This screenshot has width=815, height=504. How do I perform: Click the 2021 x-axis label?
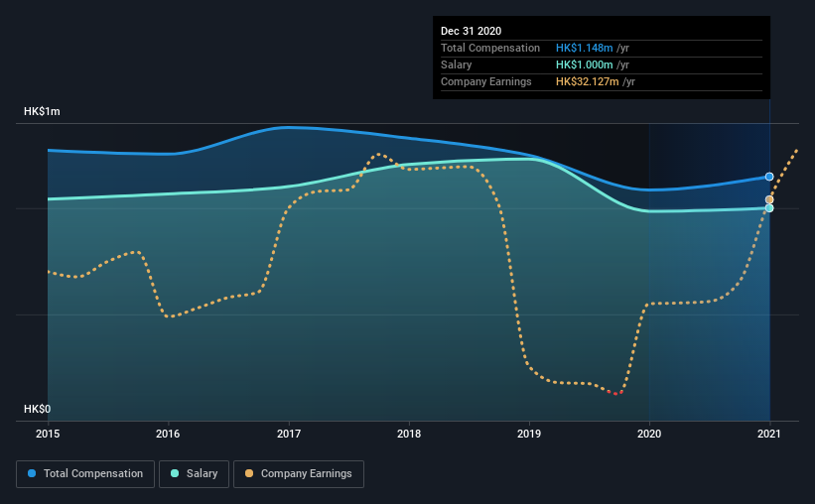click(x=769, y=434)
